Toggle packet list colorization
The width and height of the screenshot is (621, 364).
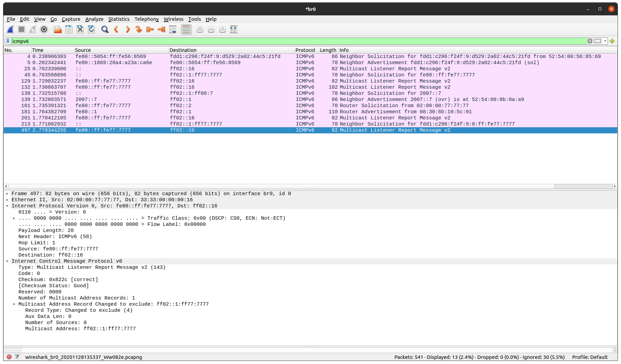[186, 29]
